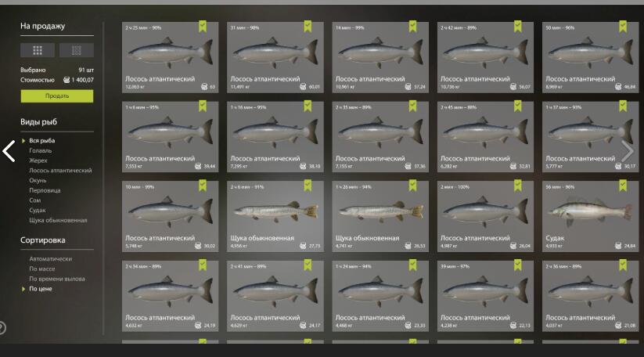Select the Автоматически sorting option

(x=51, y=259)
